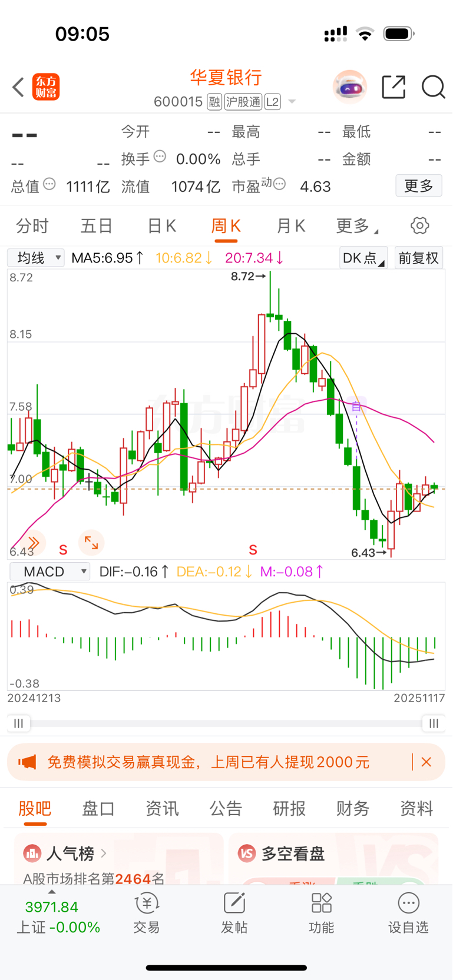The width and height of the screenshot is (453, 980).
Task: Select the 周K tab
Action: pyautogui.click(x=226, y=225)
